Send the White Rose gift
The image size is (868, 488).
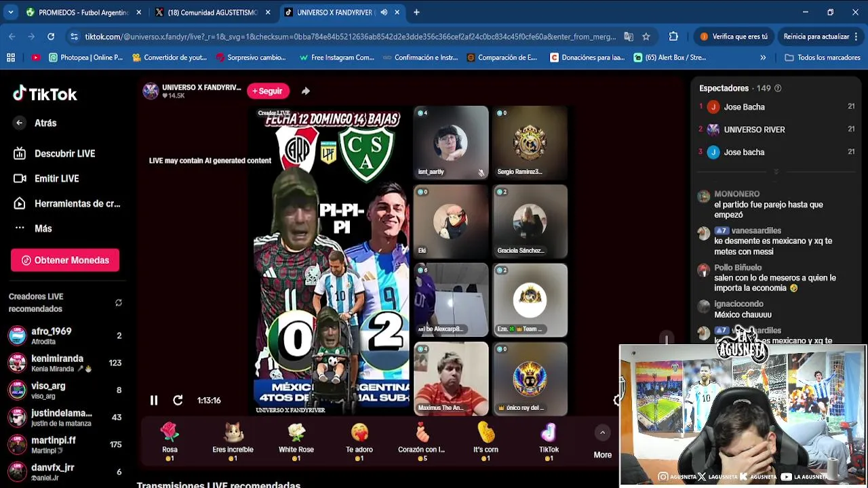pyautogui.click(x=296, y=441)
